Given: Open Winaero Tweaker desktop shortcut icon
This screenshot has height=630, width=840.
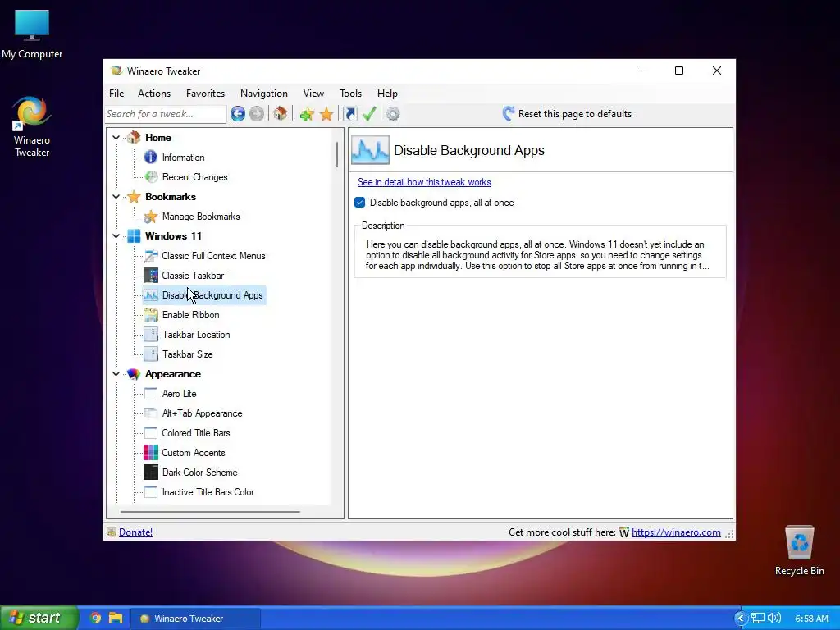Looking at the screenshot, I should click(x=32, y=112).
